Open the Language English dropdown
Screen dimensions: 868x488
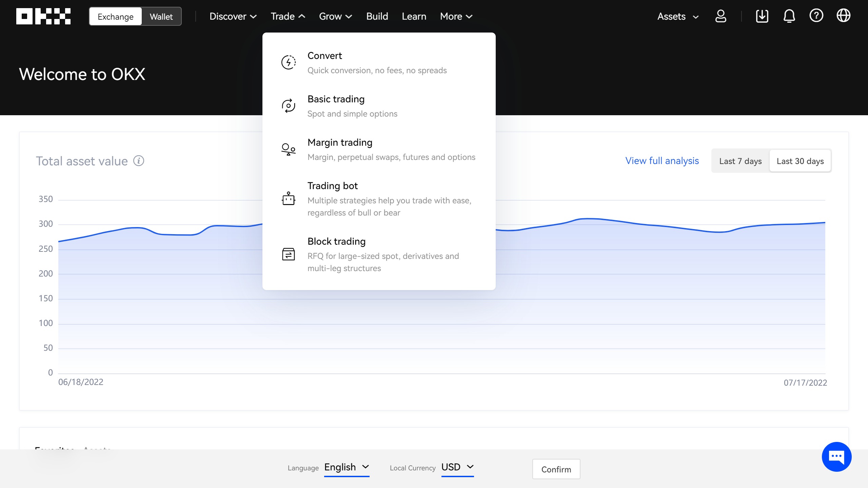click(x=347, y=467)
